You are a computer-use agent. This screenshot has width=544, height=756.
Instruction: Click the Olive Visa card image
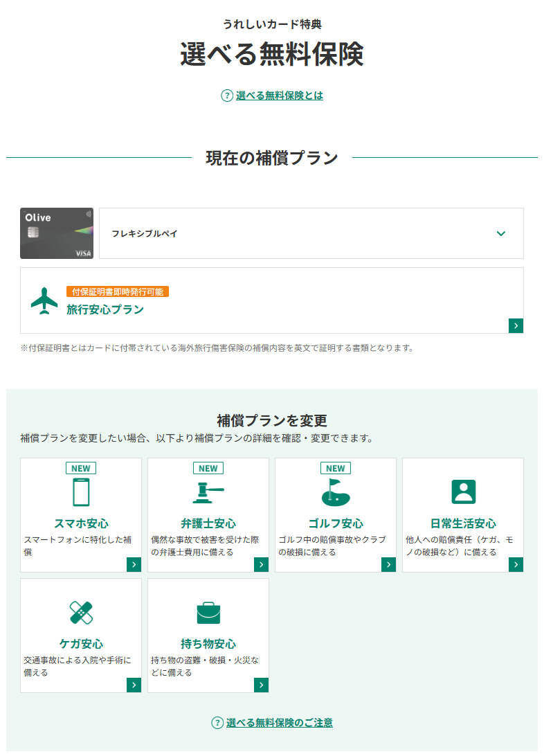(x=57, y=233)
